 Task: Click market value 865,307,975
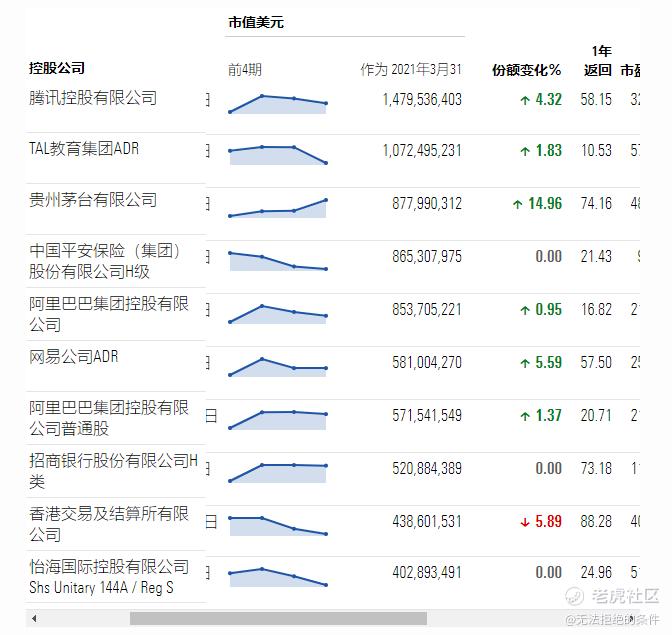(427, 257)
